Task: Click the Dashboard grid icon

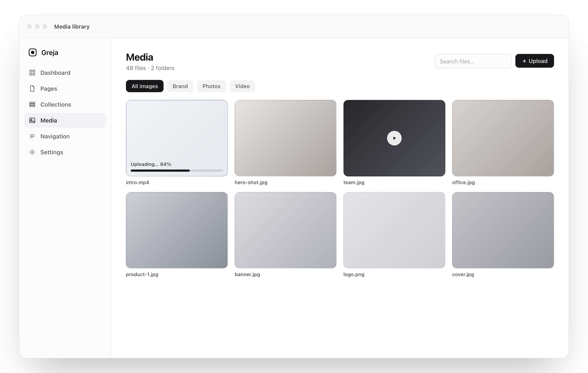Action: 32,73
